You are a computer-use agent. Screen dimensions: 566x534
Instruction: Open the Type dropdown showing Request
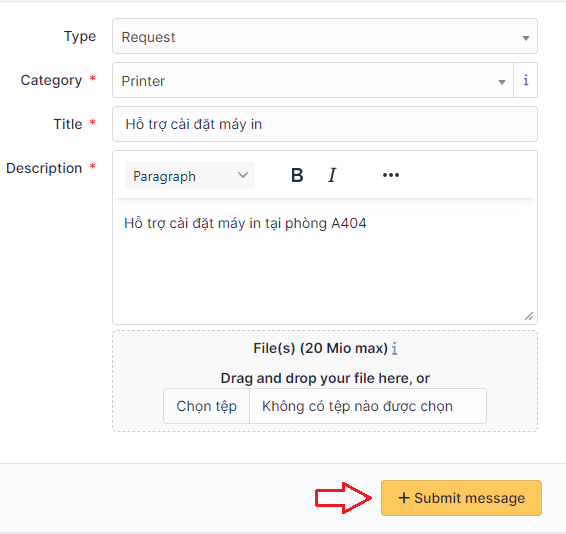click(325, 36)
